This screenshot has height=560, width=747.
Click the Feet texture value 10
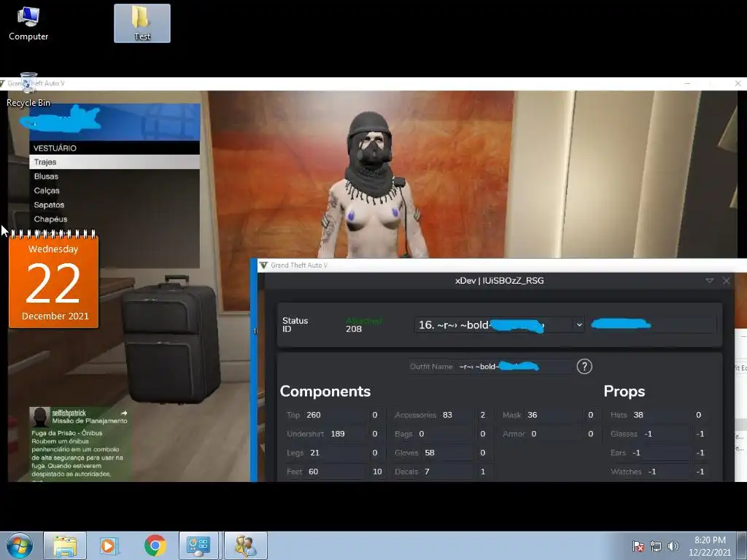pyautogui.click(x=377, y=472)
